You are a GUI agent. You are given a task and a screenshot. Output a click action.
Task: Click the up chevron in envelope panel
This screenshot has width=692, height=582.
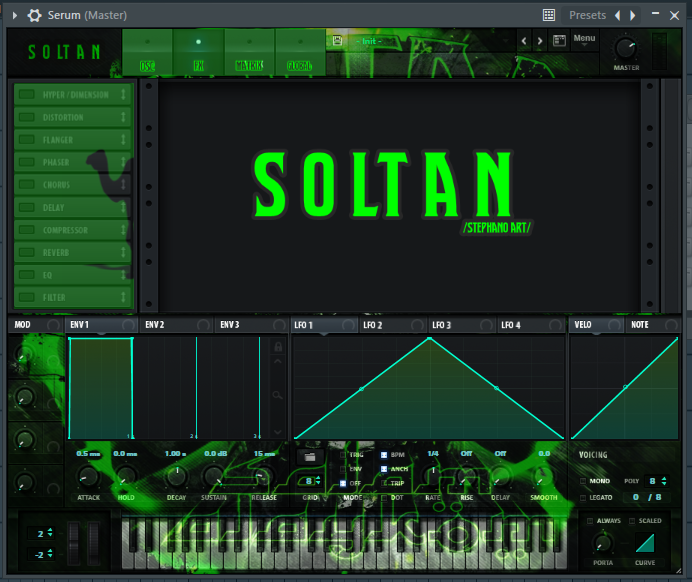click(x=278, y=361)
